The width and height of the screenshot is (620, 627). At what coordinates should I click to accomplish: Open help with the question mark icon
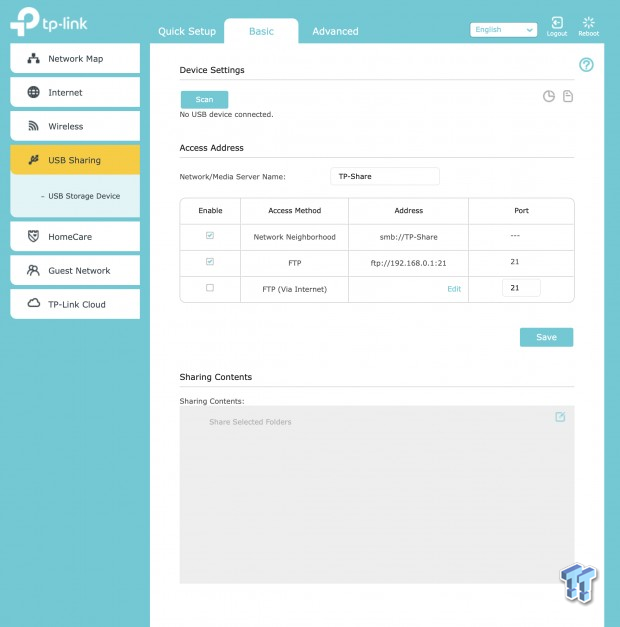(x=586, y=65)
